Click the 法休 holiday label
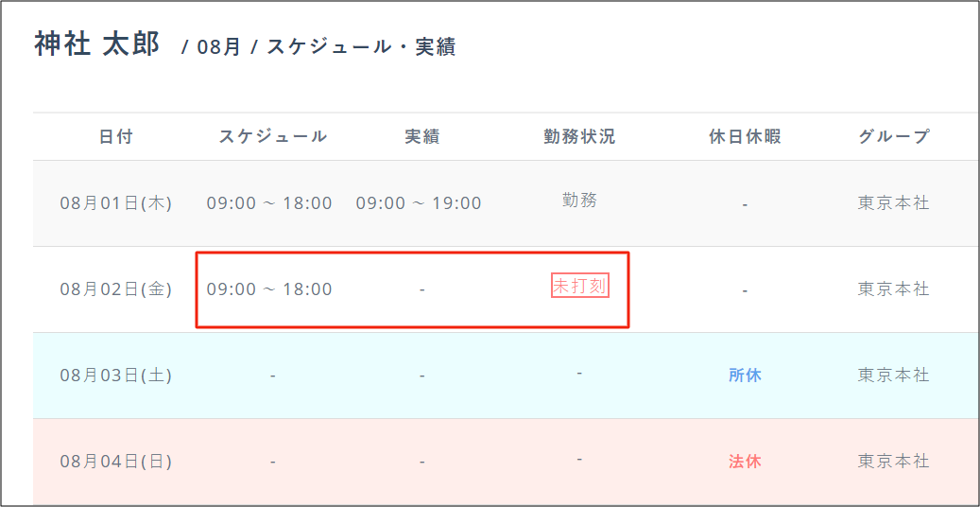Viewport: 980px width, 507px height. click(745, 462)
